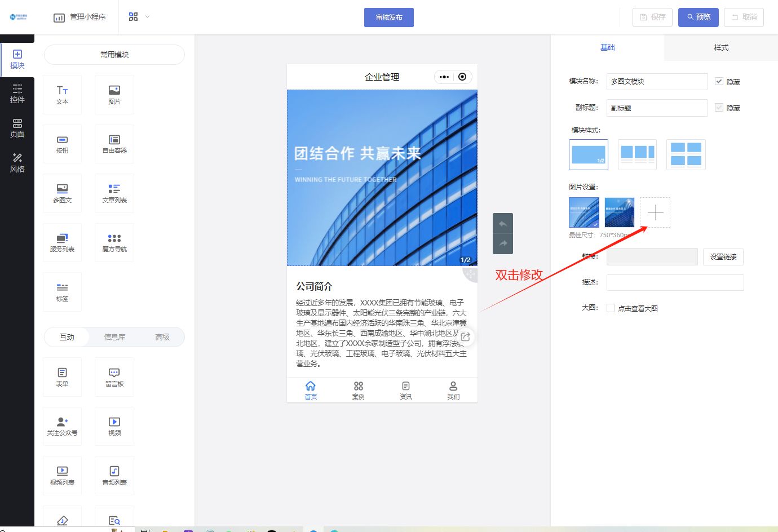Switch to the 信息库 tab
The height and width of the screenshot is (532, 778).
click(114, 337)
